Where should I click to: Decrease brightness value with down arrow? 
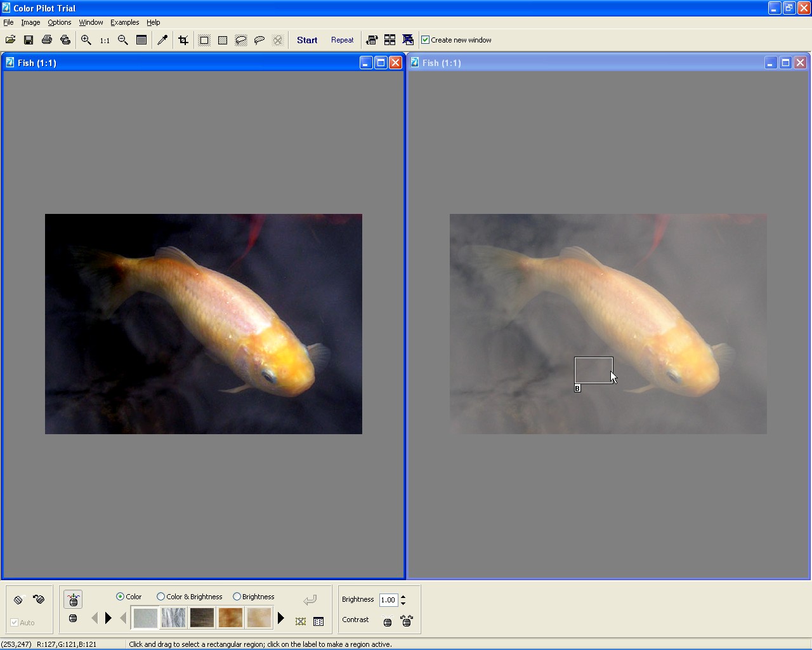(x=403, y=603)
